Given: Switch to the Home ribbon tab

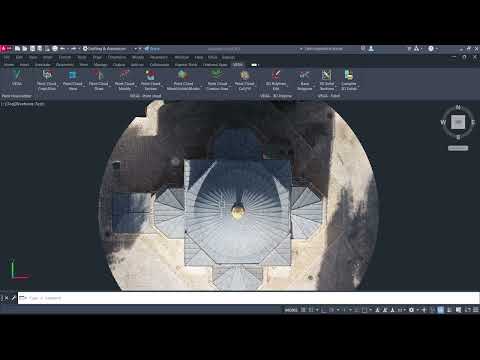Looking at the screenshot, I should click(x=9, y=65).
